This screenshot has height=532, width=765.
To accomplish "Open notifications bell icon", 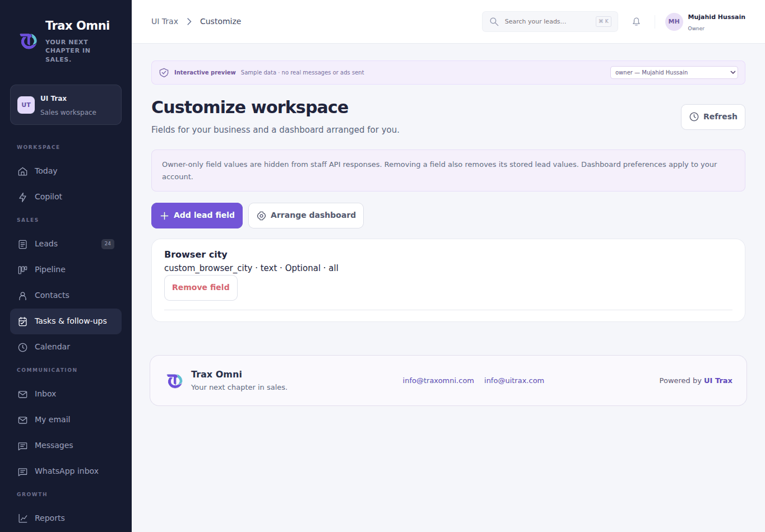I will click(x=636, y=22).
